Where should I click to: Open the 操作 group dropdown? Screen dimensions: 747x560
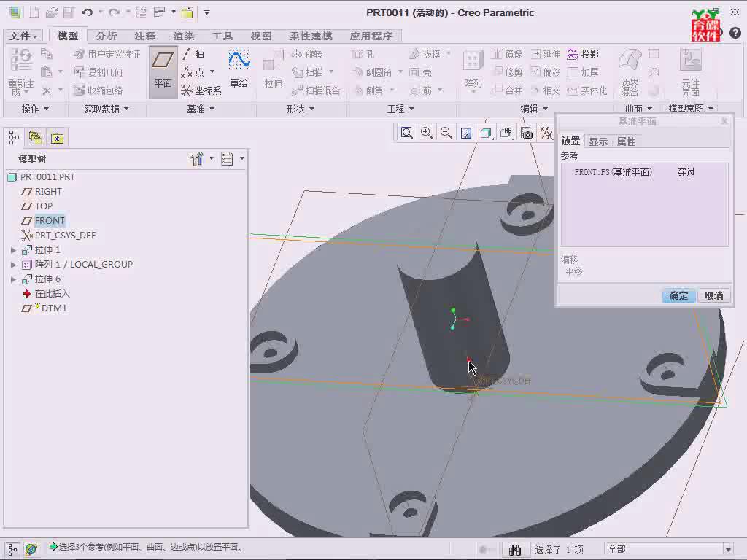click(x=35, y=109)
